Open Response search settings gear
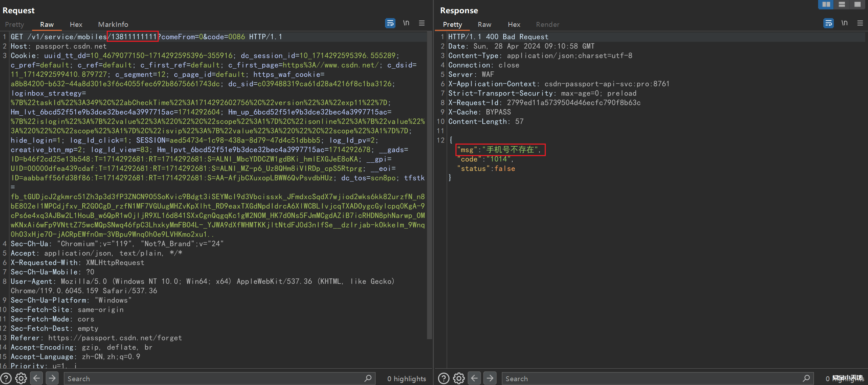 (x=459, y=378)
